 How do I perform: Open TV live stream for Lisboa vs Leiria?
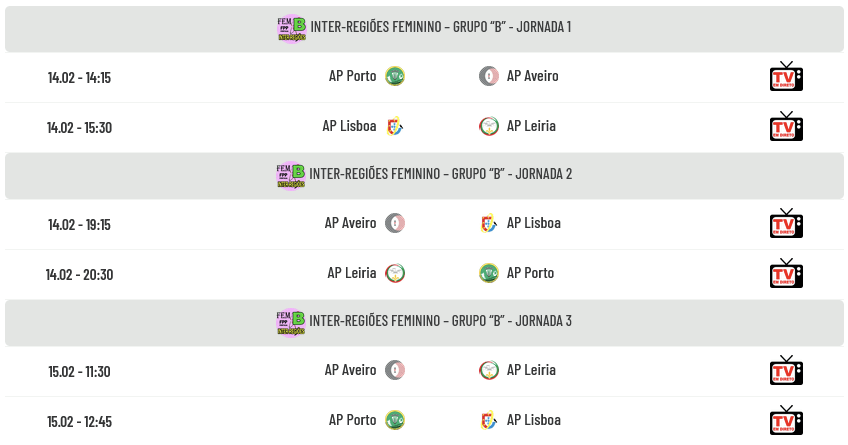point(786,127)
